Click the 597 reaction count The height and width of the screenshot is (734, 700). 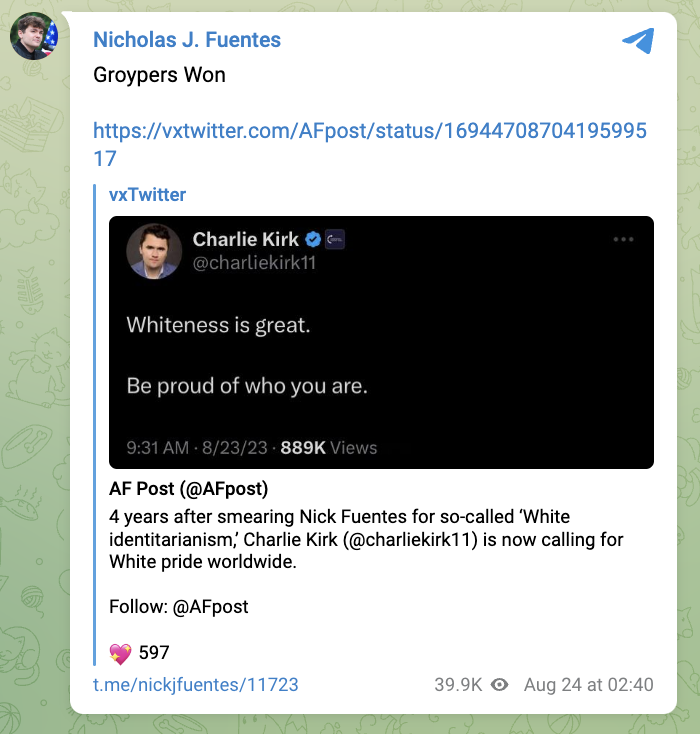pyautogui.click(x=154, y=653)
